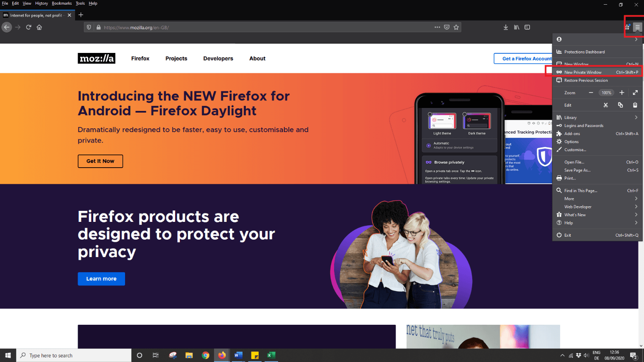644x362 pixels.
Task: Choose New Private Window menu entry
Action: pyautogui.click(x=597, y=72)
